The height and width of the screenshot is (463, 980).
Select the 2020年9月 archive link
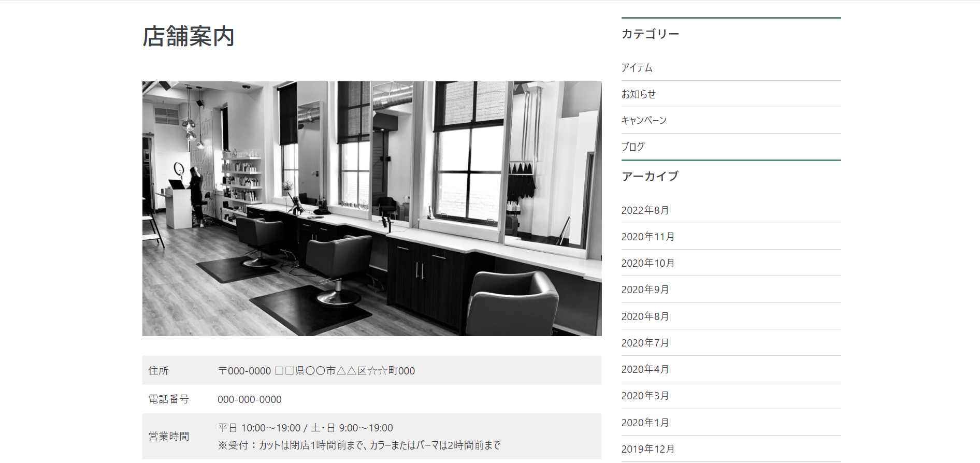645,290
